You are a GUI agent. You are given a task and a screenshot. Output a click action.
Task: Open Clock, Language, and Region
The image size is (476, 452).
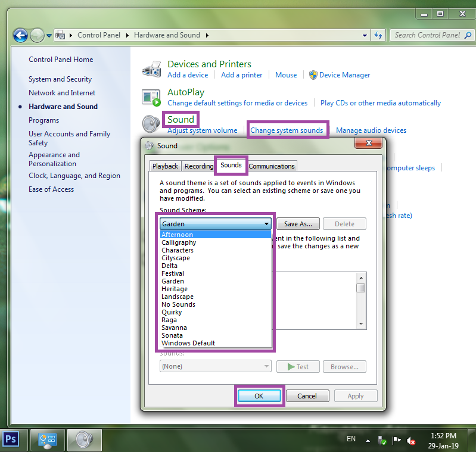point(74,176)
